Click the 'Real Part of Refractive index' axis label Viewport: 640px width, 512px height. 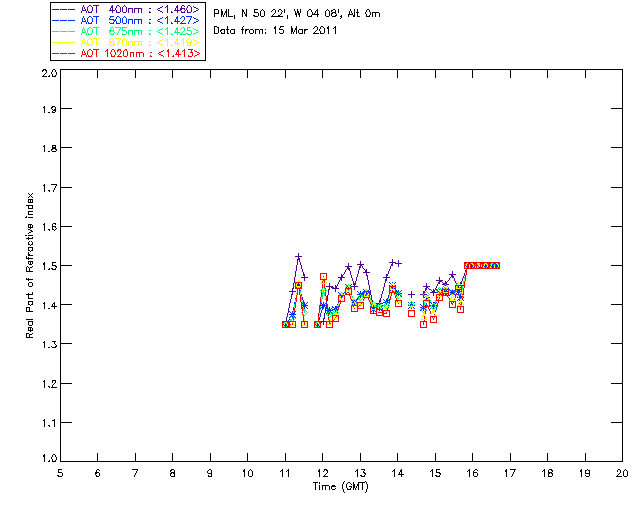30,265
